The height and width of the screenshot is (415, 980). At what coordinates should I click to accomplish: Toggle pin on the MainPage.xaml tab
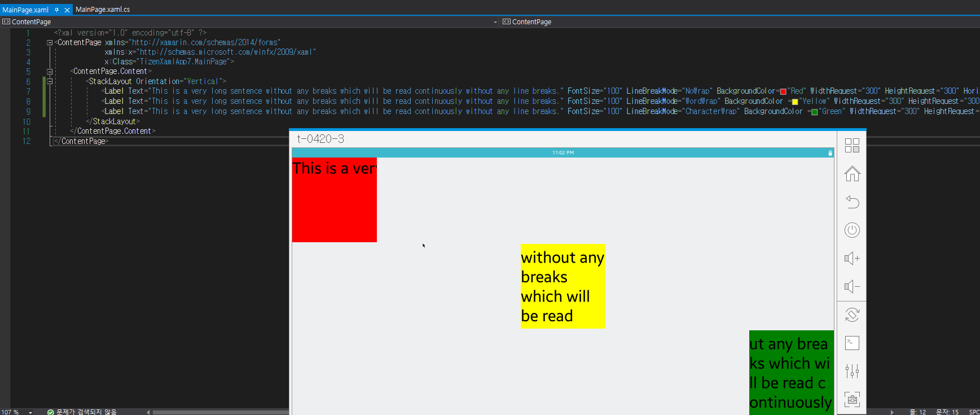pyautogui.click(x=56, y=10)
